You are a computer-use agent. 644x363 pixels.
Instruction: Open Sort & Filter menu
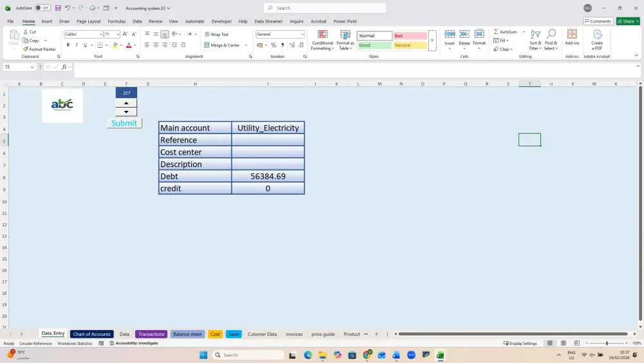535,40
